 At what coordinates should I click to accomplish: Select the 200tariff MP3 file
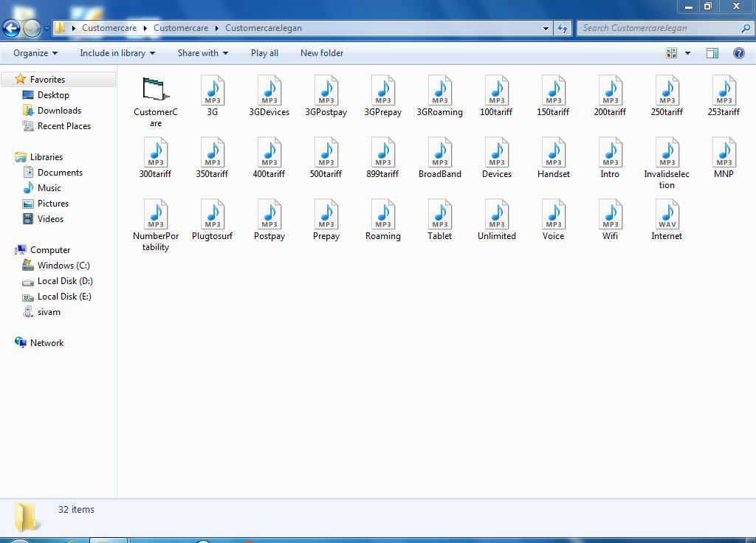click(611, 96)
